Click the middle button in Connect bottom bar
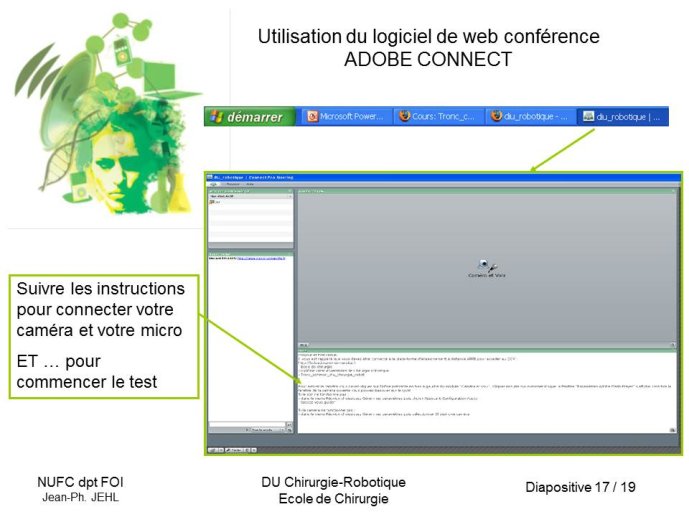Screen dimensions: 689x517 (234, 450)
